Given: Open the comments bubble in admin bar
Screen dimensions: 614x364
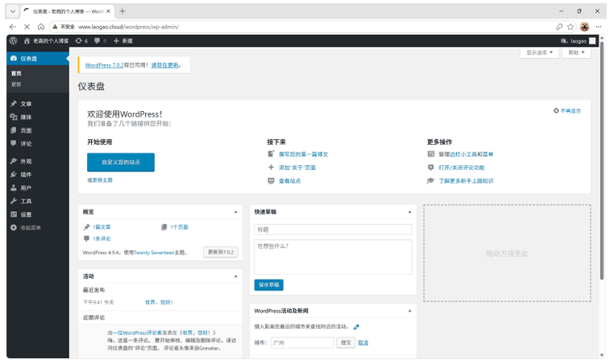Looking at the screenshot, I should (100, 41).
